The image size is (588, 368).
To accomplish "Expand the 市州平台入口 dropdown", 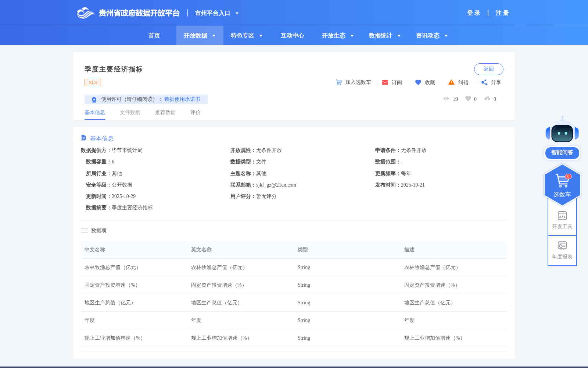I will 237,13.
